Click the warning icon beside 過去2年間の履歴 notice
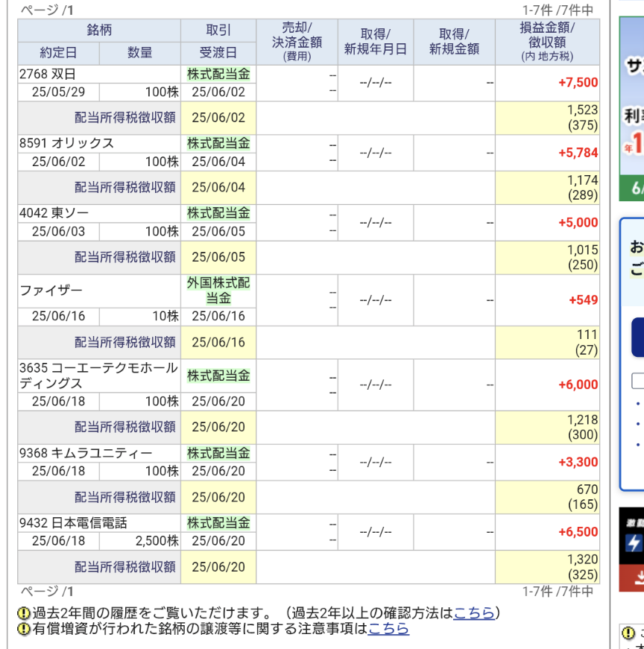 coord(24,613)
